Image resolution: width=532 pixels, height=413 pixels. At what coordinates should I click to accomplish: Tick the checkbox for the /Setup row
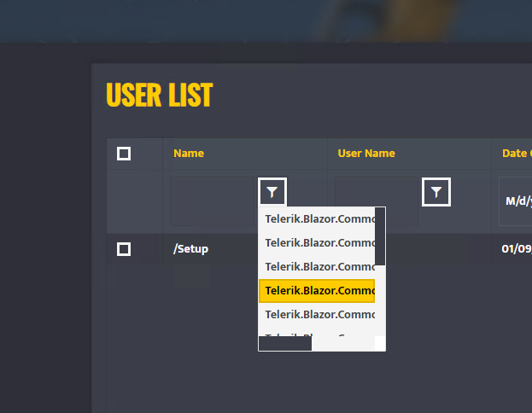pyautogui.click(x=124, y=249)
